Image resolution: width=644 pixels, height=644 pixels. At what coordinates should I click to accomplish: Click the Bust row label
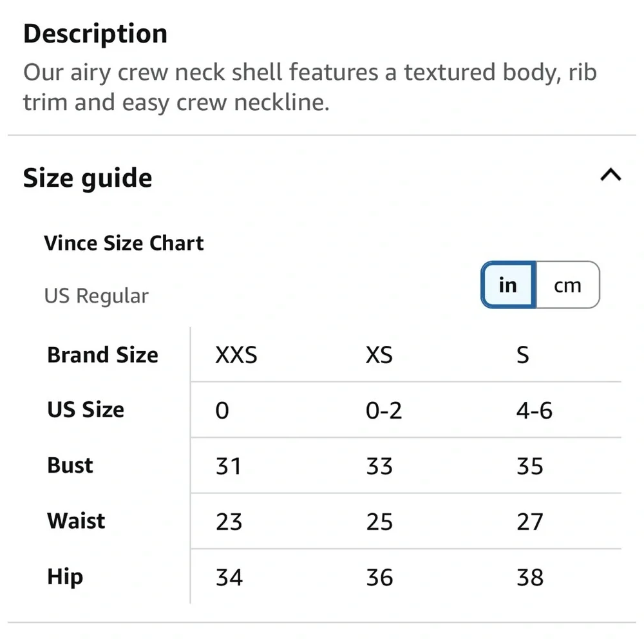tap(69, 466)
